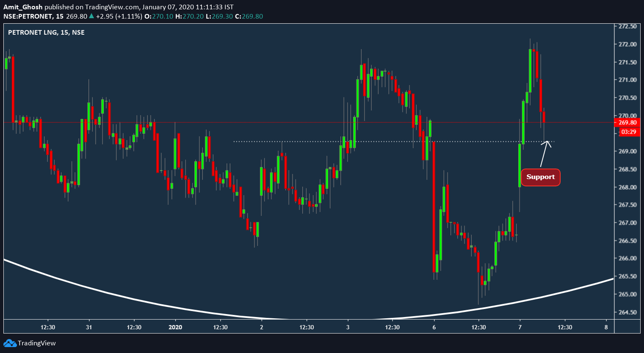Click the L:269.30 low value

pos(219,17)
